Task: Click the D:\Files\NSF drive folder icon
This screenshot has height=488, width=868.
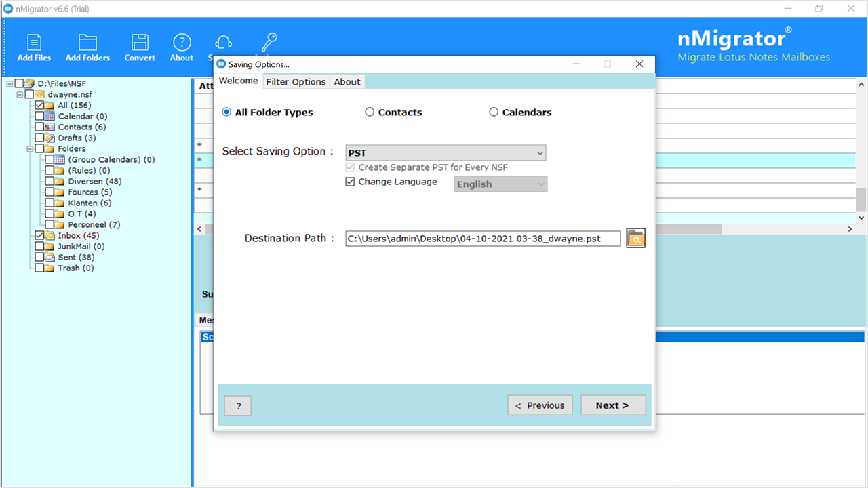Action: [29, 83]
